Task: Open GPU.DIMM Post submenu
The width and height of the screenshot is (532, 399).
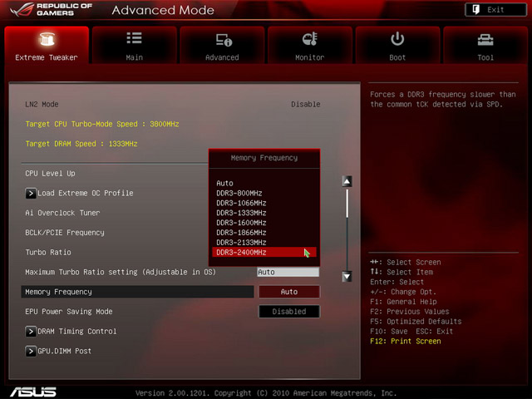Action: [x=65, y=351]
